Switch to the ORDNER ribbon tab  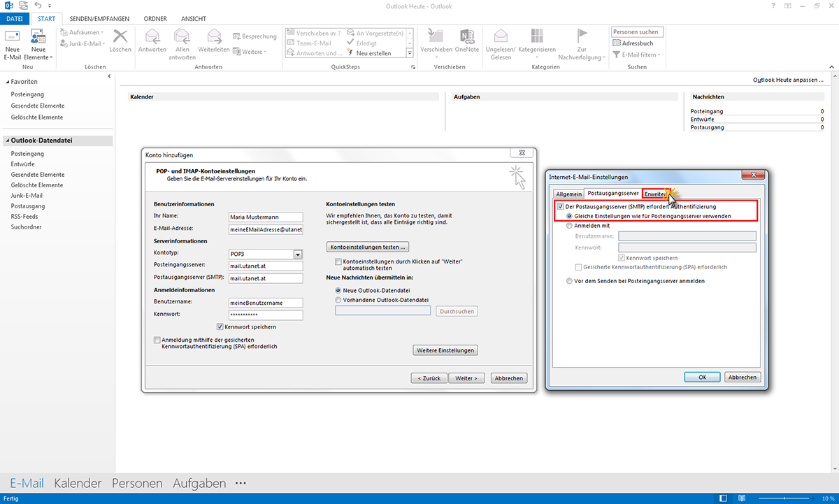tap(155, 18)
